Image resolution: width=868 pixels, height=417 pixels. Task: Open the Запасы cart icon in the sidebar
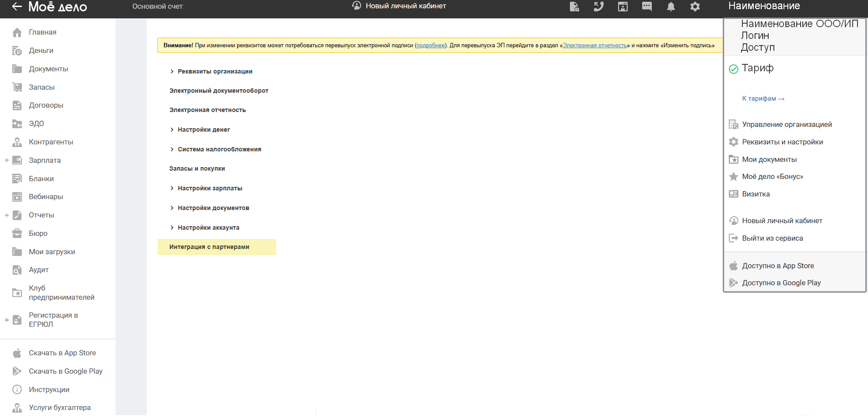tap(17, 87)
